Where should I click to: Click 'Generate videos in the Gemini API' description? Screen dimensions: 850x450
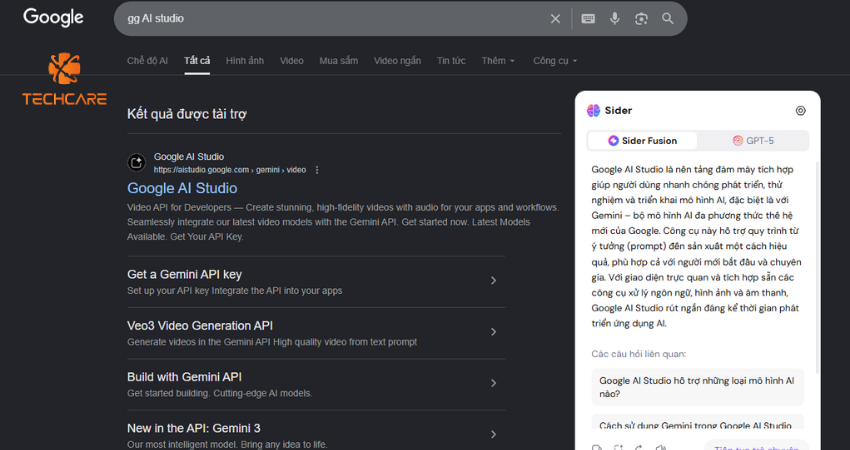(272, 342)
